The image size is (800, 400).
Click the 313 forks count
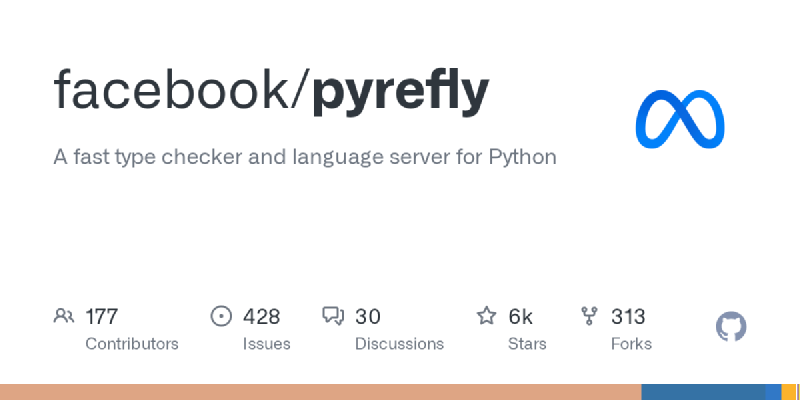pyautogui.click(x=628, y=316)
